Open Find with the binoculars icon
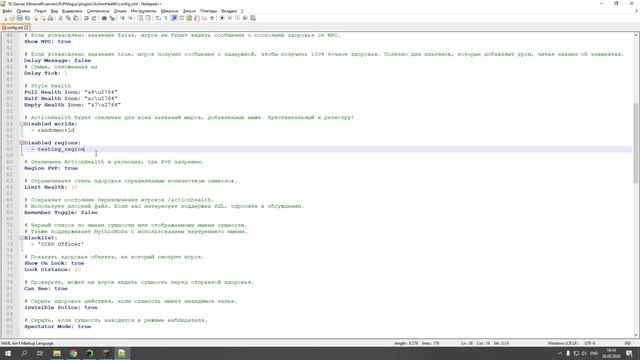Viewport: 640px width, 360px height. tap(104, 18)
